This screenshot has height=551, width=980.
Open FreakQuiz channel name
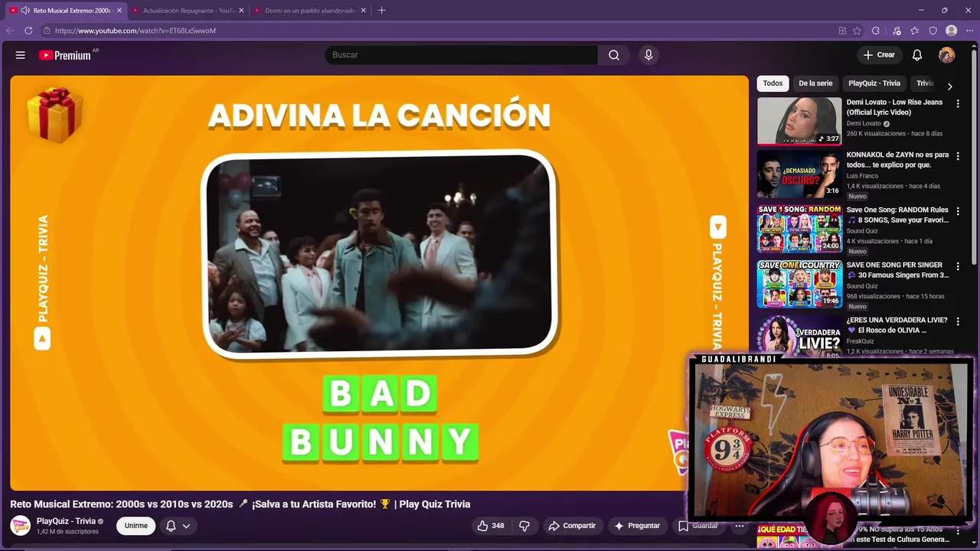coord(861,341)
